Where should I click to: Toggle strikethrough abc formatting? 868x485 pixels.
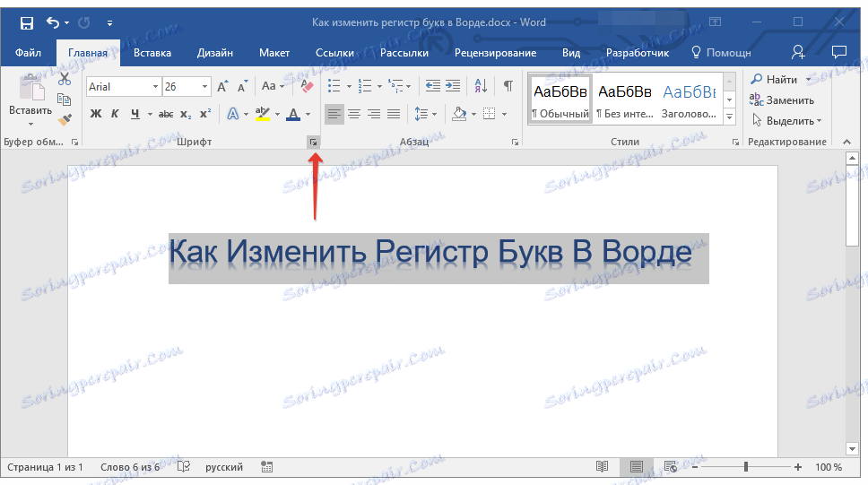click(x=166, y=114)
